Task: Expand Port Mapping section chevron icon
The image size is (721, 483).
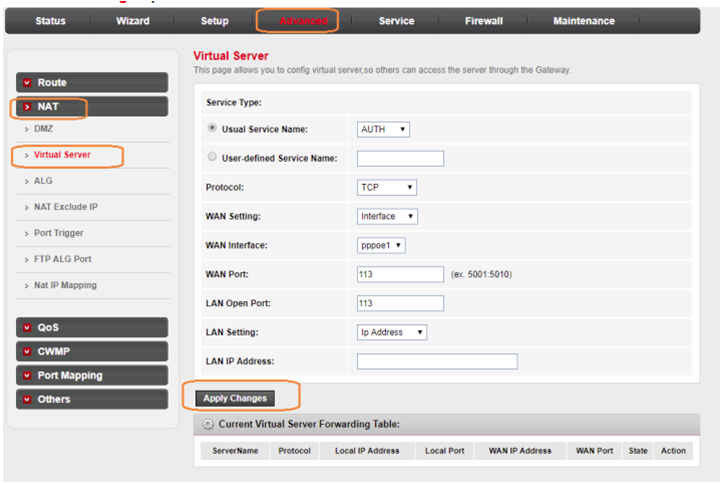Action: click(27, 376)
